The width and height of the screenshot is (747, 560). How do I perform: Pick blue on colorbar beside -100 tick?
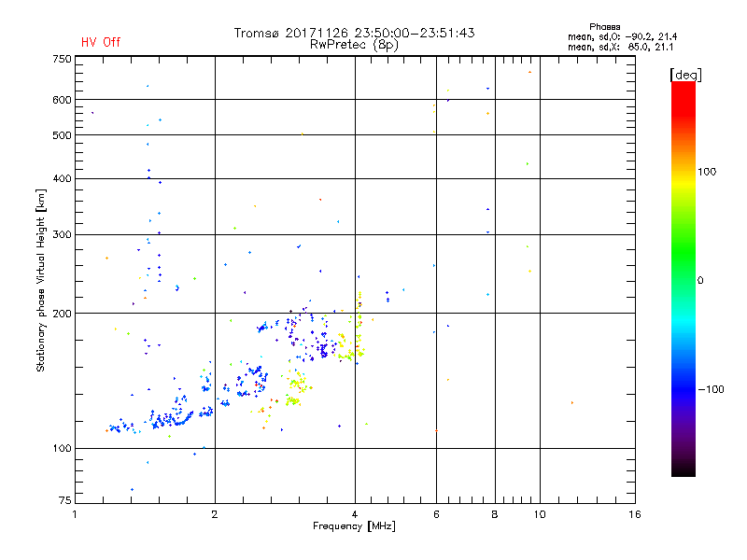tap(683, 388)
